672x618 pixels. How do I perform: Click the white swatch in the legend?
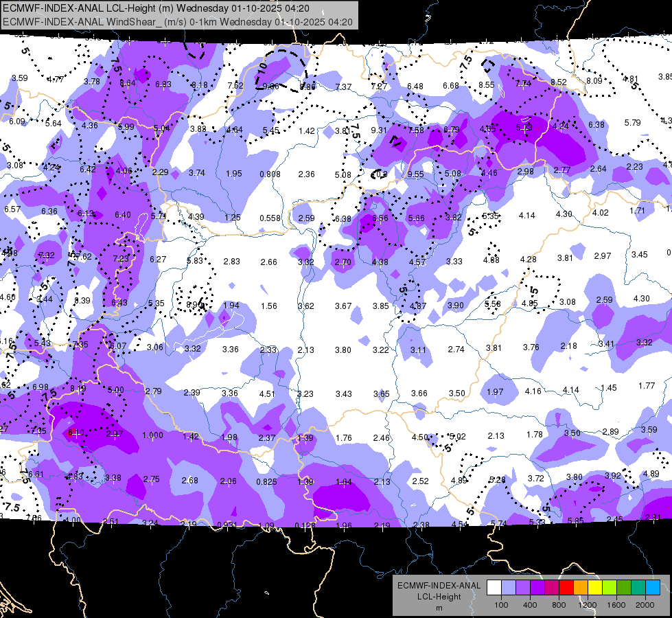[x=494, y=587]
